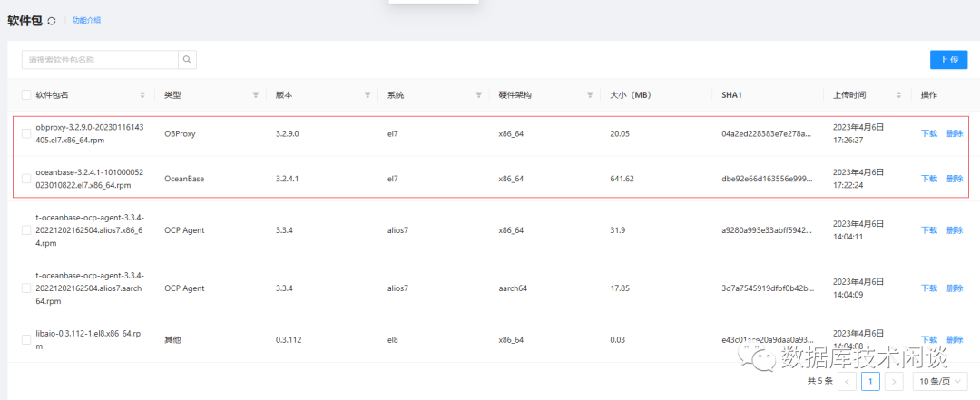Check the oceanbase-3.2.4.1 package row
Viewport: 980px width, 400px height.
click(26, 179)
